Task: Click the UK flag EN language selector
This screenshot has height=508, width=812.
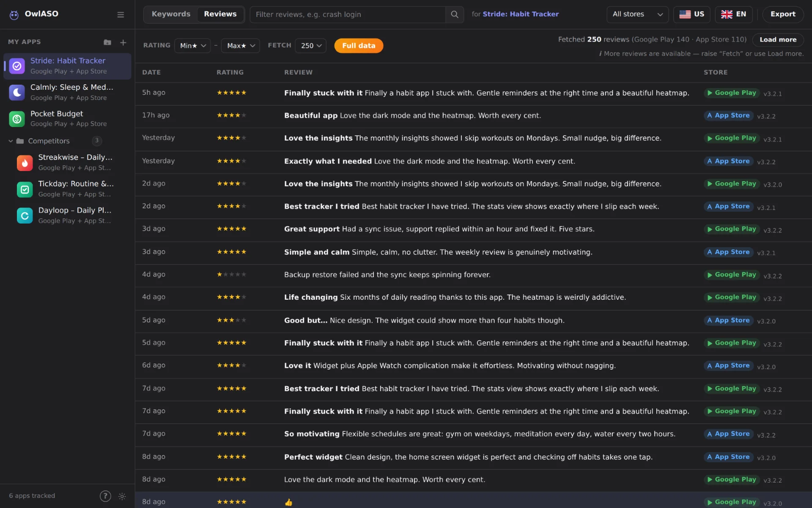Action: click(734, 14)
